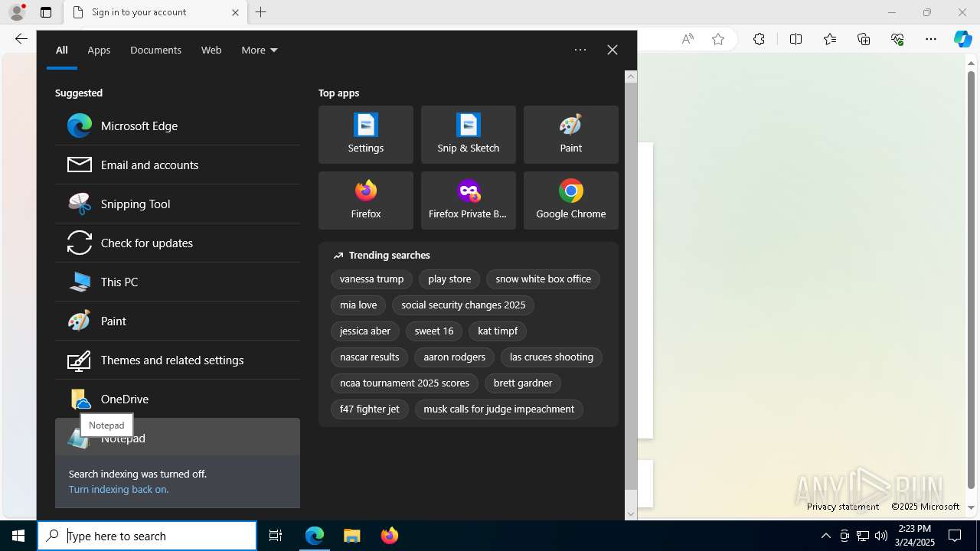Open Microsoft Edge from Suggested list
Viewport: 980px width, 551px height.
pos(177,126)
